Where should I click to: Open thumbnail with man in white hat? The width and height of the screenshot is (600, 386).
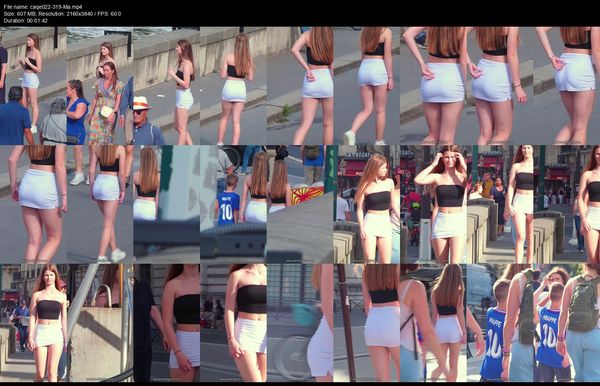click(x=166, y=86)
